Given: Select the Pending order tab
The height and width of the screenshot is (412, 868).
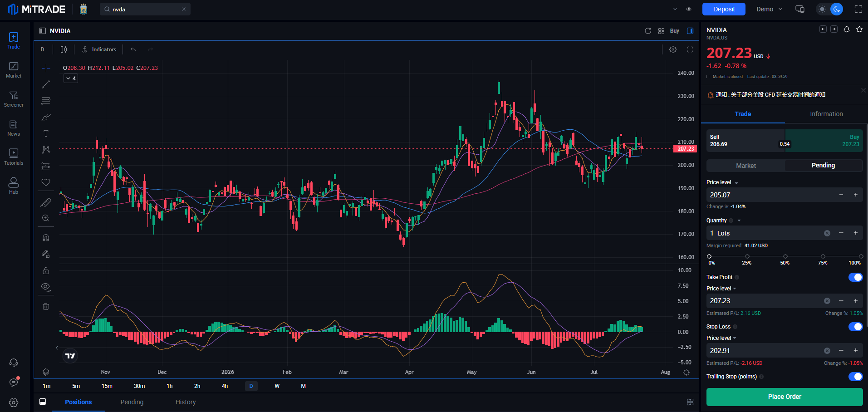Looking at the screenshot, I should click(x=823, y=165).
